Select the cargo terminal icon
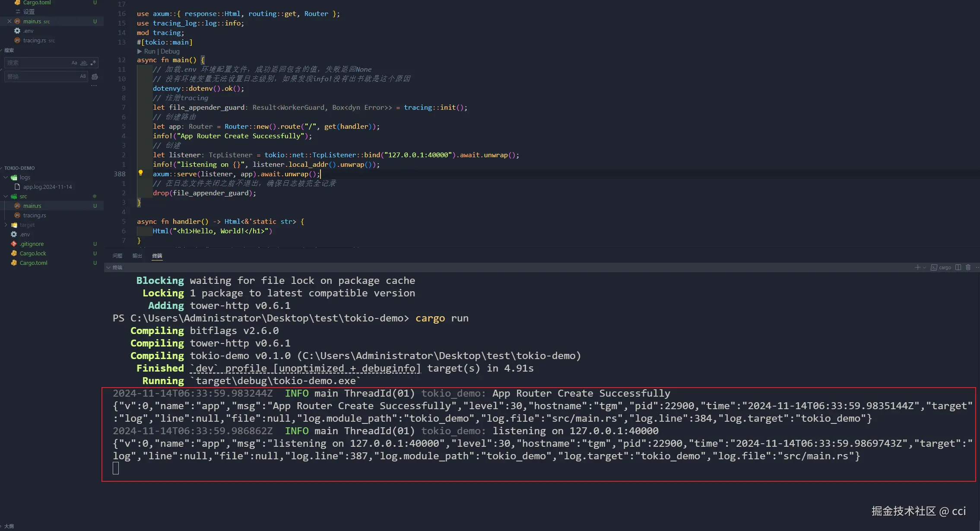The image size is (980, 531). click(934, 267)
